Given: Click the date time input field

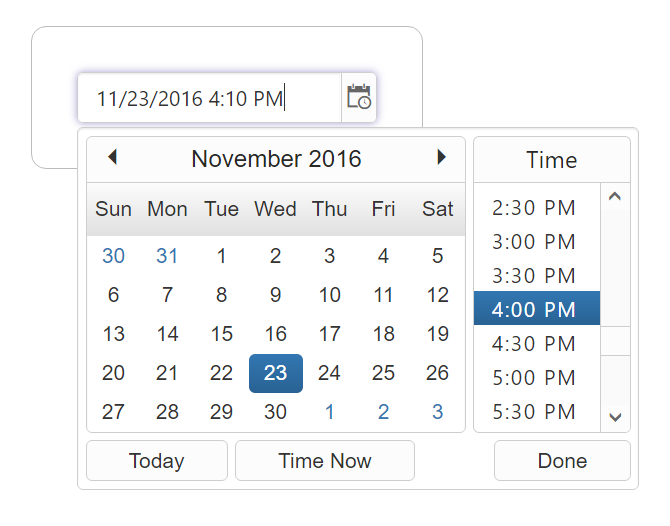Looking at the screenshot, I should click(x=210, y=98).
